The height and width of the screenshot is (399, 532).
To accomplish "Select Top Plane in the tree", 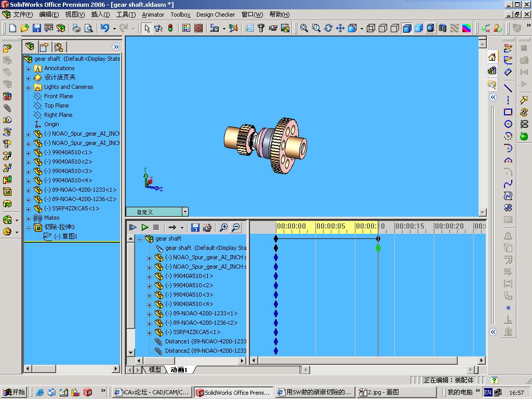I will (56, 105).
